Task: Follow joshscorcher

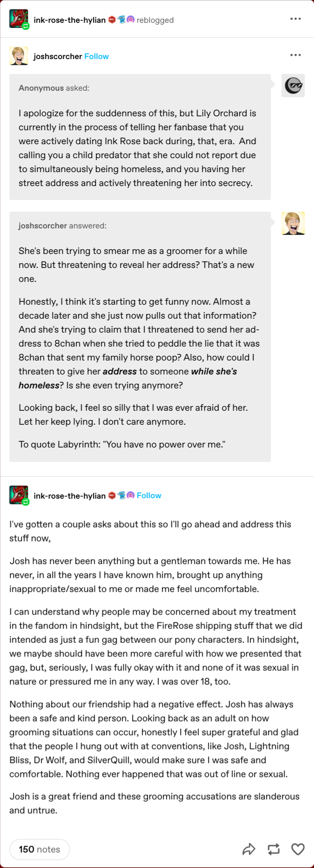Action: pyautogui.click(x=96, y=56)
